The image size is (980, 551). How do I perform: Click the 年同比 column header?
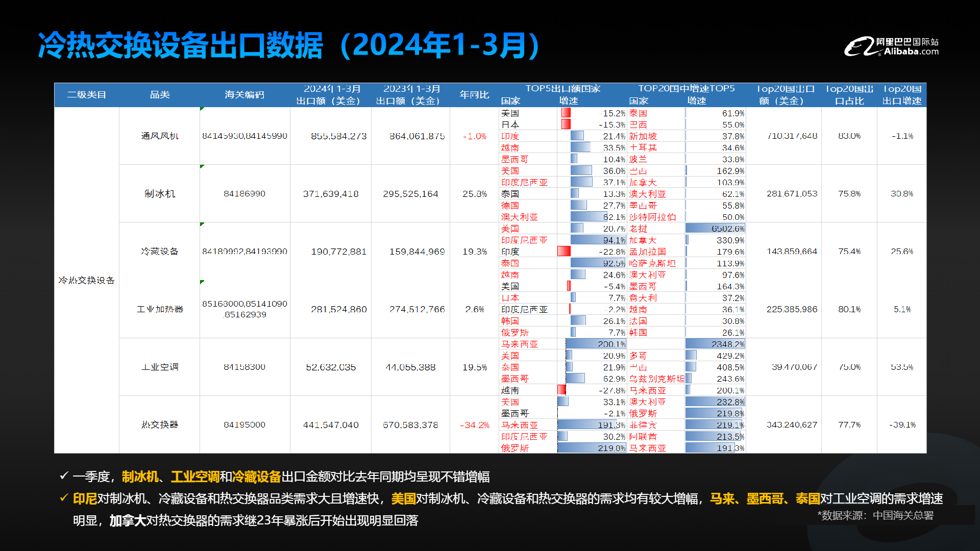(x=474, y=95)
